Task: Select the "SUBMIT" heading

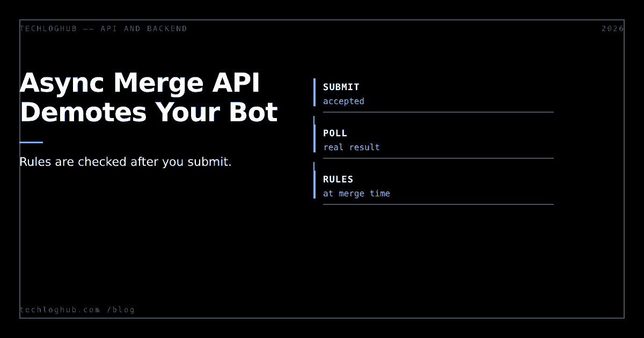Action: [x=341, y=87]
